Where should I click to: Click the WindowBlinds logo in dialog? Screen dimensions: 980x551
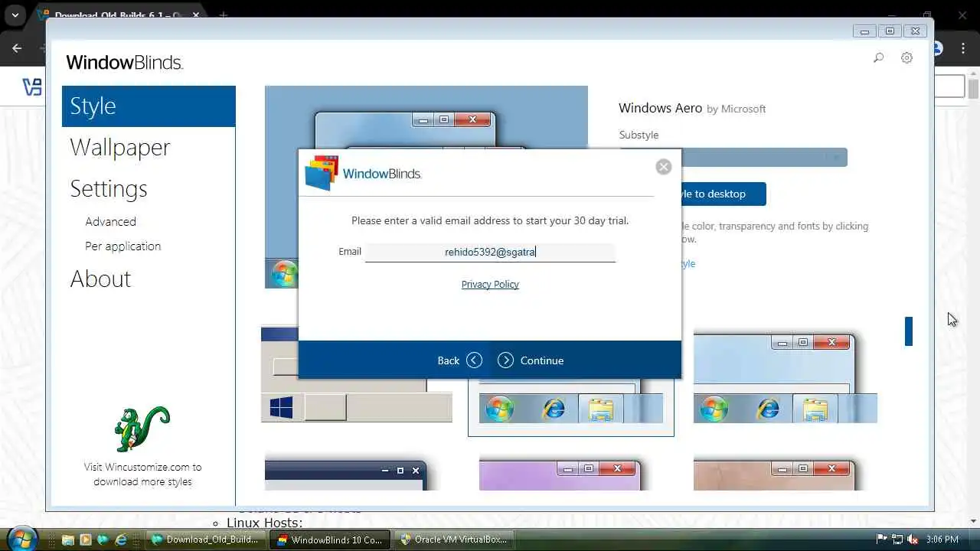[x=363, y=174]
